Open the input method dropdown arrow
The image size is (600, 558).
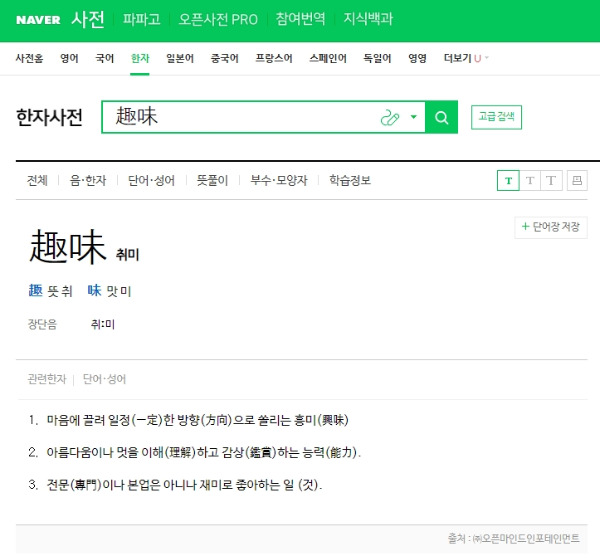tap(414, 117)
